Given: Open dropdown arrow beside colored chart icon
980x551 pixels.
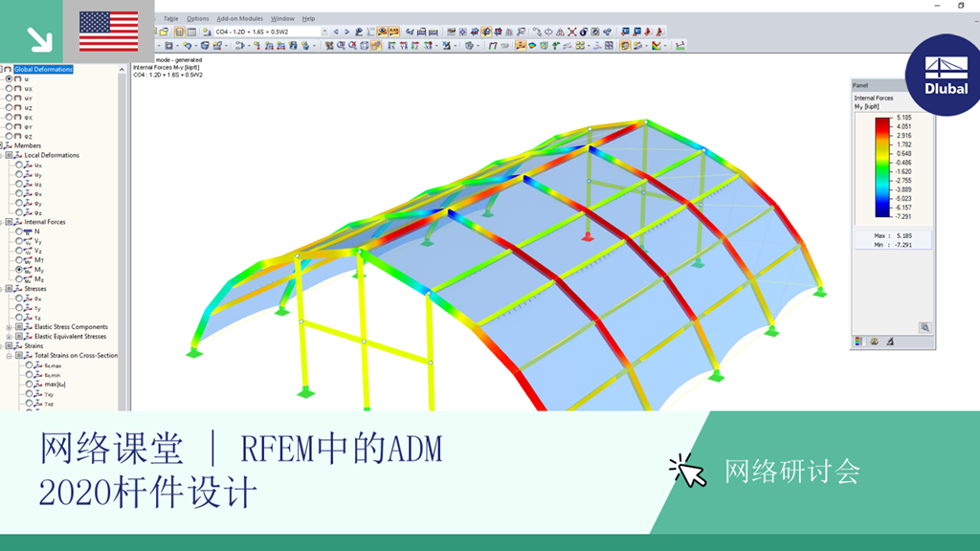Looking at the screenshot, I should [665, 46].
